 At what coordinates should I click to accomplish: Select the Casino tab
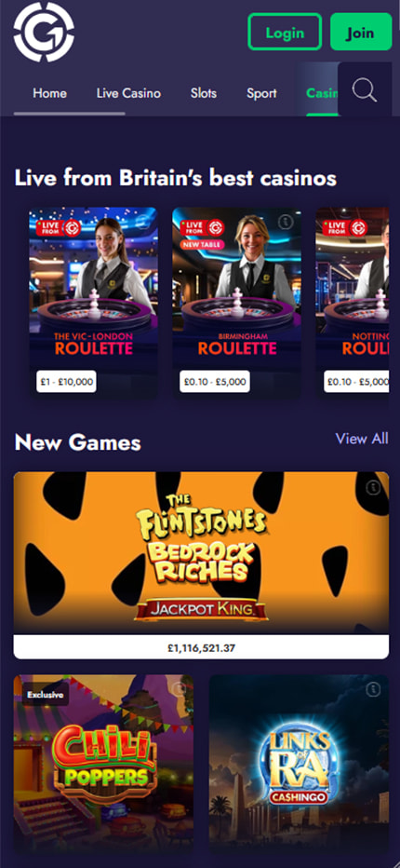(322, 93)
